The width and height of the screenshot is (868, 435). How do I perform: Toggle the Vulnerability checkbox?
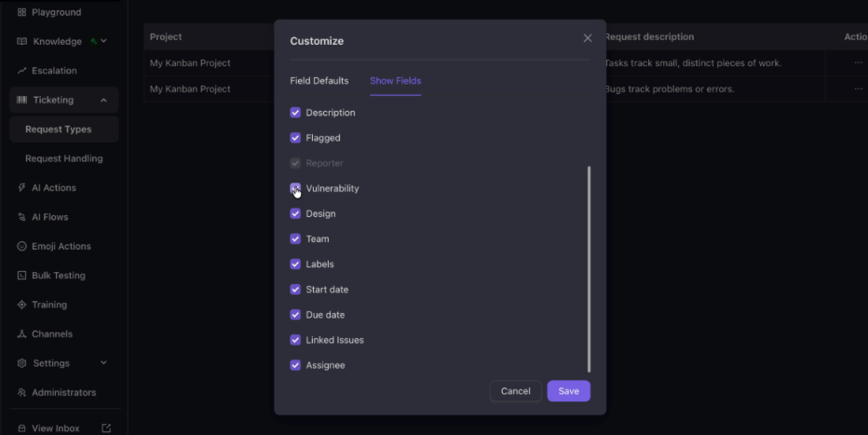(x=295, y=188)
